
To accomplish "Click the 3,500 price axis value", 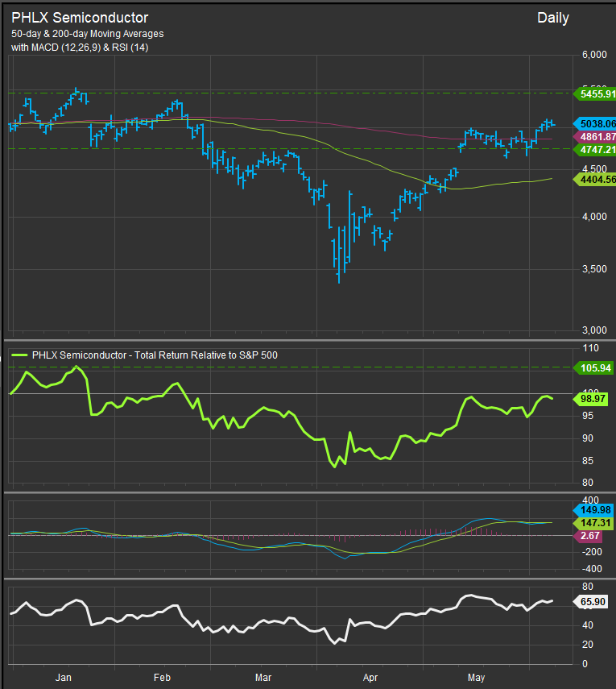I will point(594,269).
